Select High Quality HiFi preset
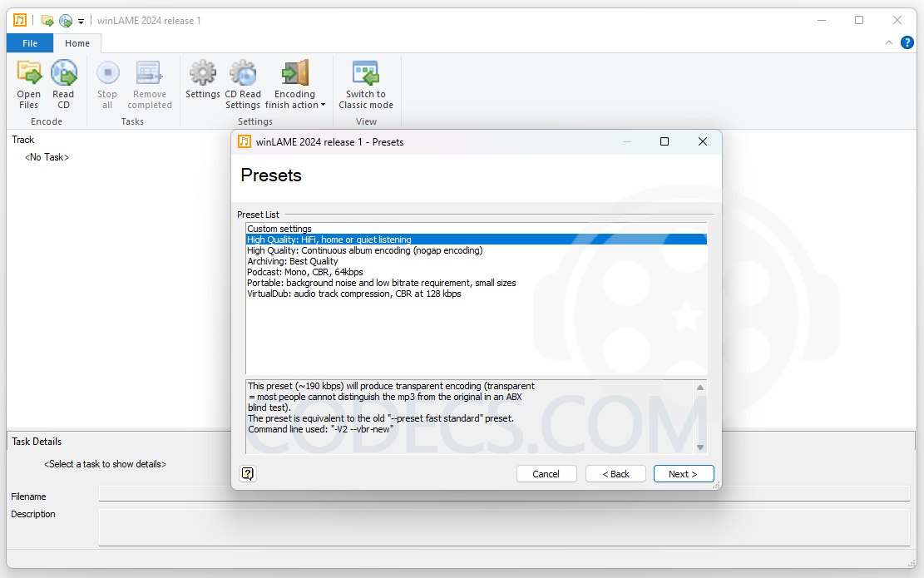Image resolution: width=924 pixels, height=578 pixels. 477,240
